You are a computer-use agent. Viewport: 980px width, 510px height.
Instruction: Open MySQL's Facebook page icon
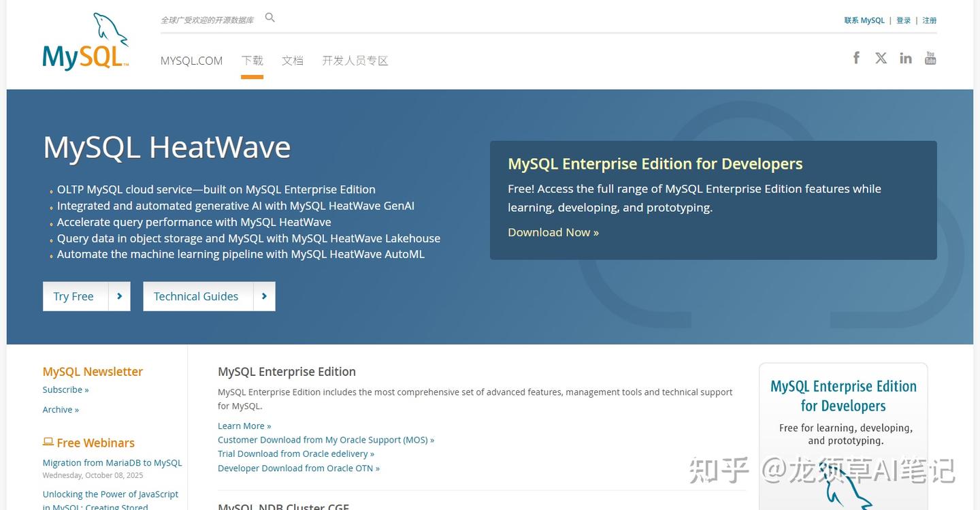pyautogui.click(x=857, y=58)
